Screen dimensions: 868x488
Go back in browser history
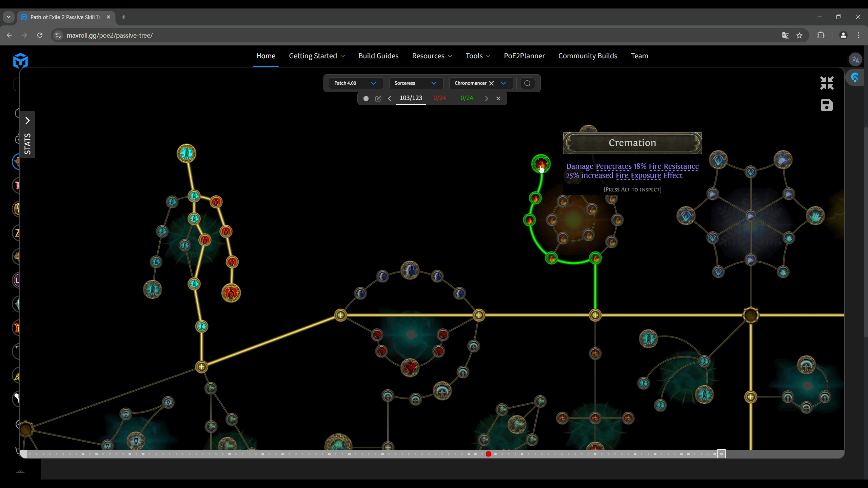coord(9,35)
